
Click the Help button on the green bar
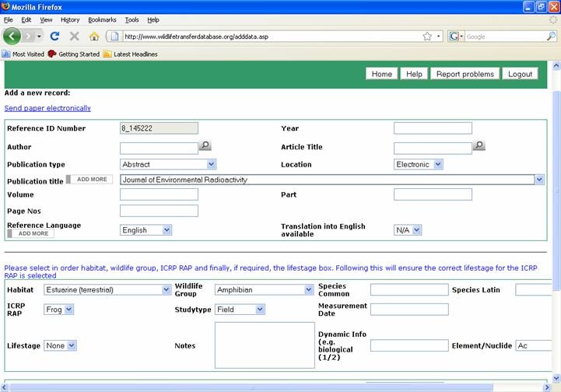[414, 74]
